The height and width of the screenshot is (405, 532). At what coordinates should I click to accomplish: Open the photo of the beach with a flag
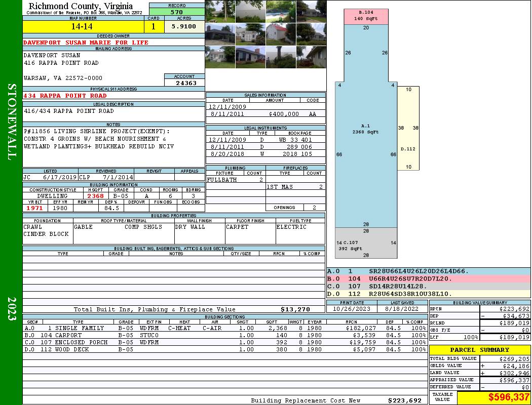[281, 12]
